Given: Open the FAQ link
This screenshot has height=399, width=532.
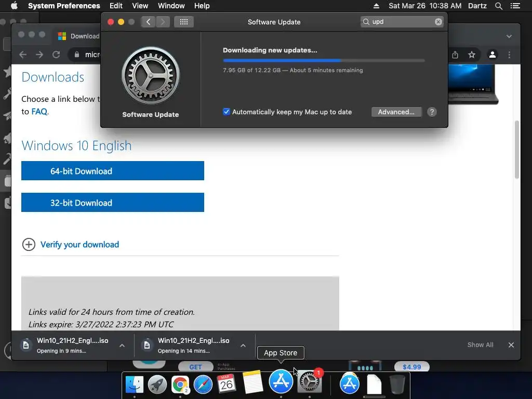Looking at the screenshot, I should (39, 112).
